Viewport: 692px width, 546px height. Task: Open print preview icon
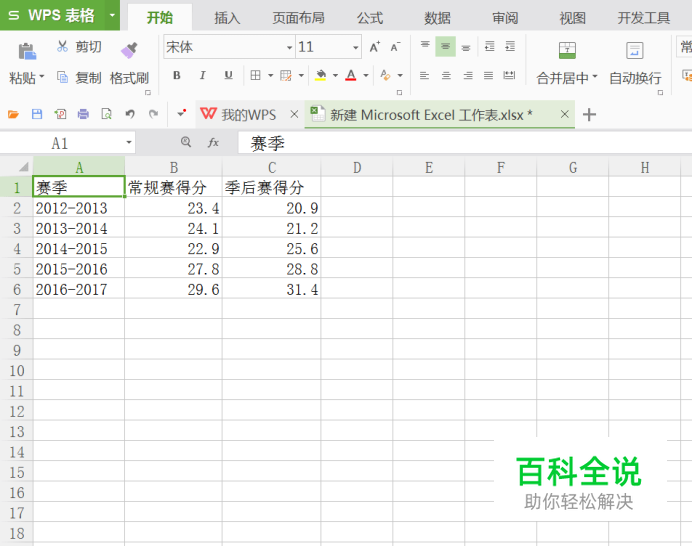tap(106, 115)
